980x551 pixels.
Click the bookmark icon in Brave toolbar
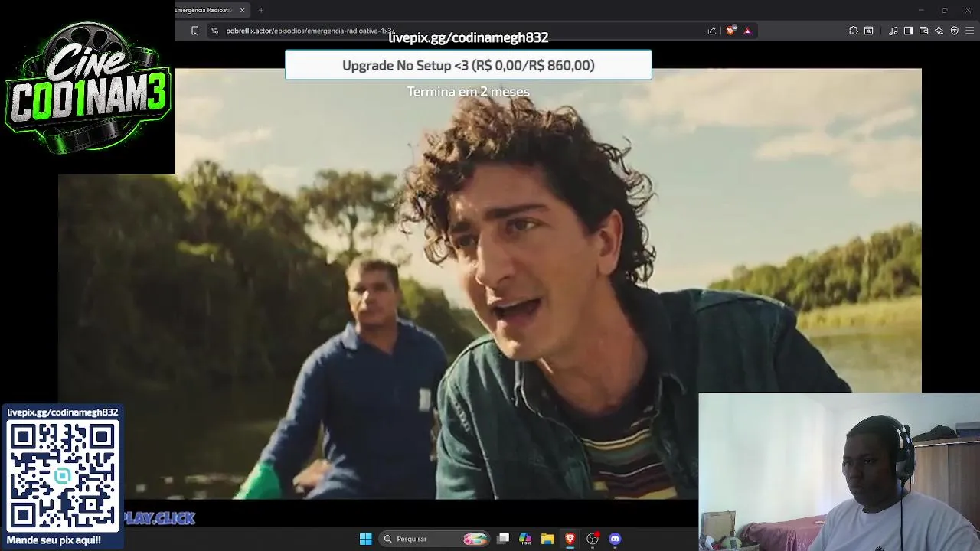194,31
